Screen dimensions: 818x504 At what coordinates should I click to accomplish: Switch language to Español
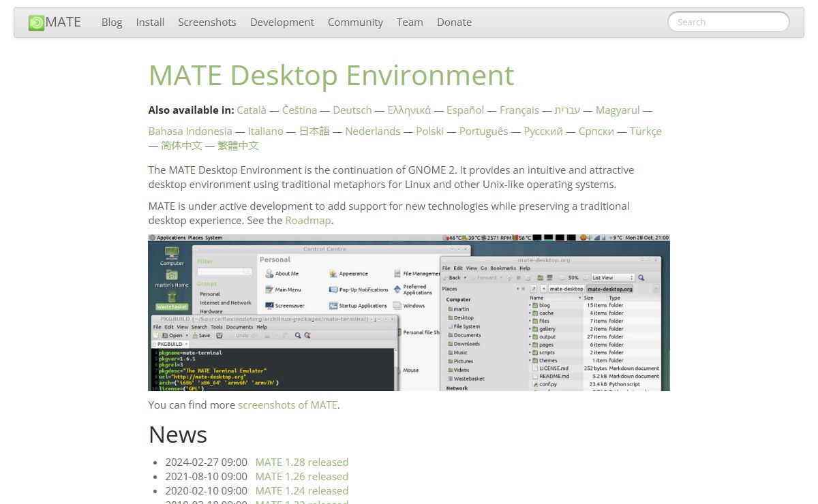pos(465,110)
